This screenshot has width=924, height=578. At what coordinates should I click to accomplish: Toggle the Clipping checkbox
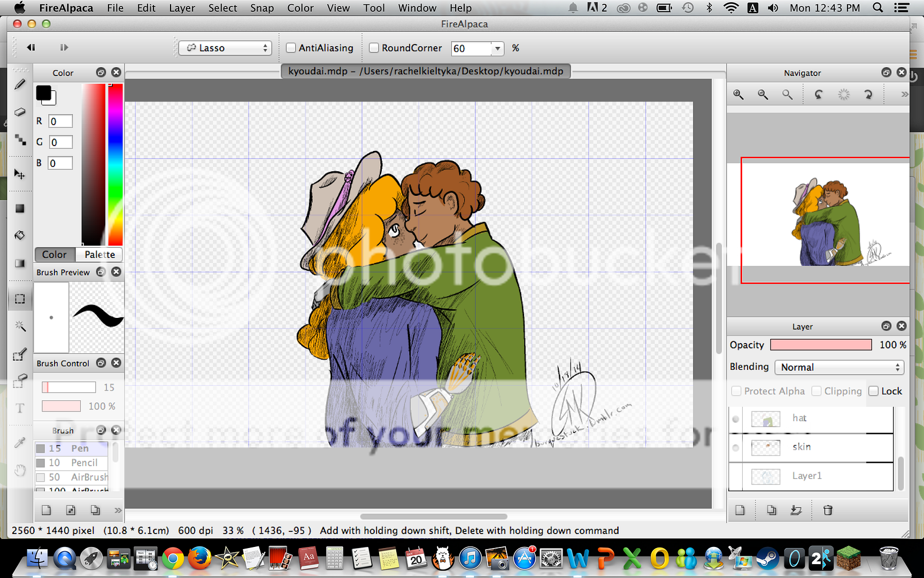click(817, 391)
